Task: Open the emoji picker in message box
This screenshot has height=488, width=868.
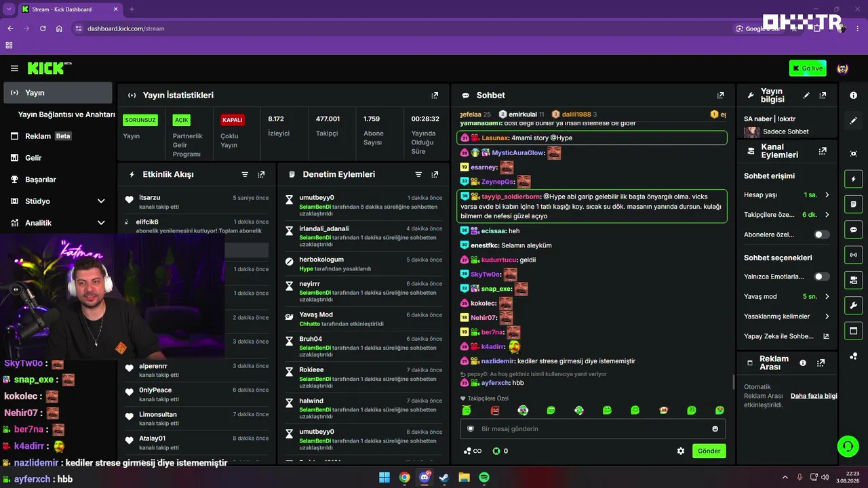Action: click(x=715, y=428)
